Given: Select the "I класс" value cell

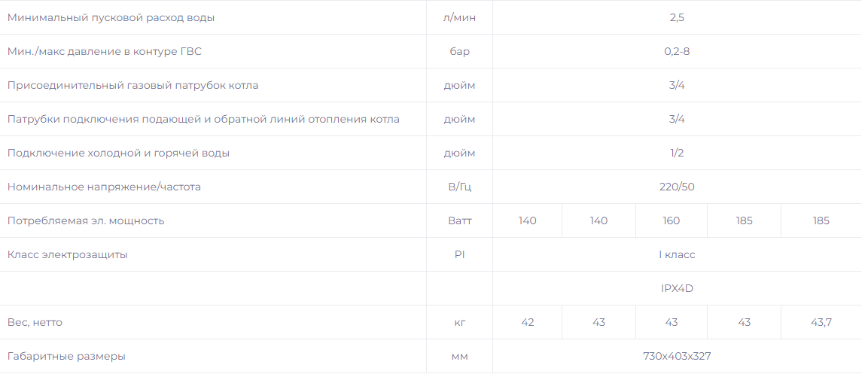Looking at the screenshot, I should (677, 254).
